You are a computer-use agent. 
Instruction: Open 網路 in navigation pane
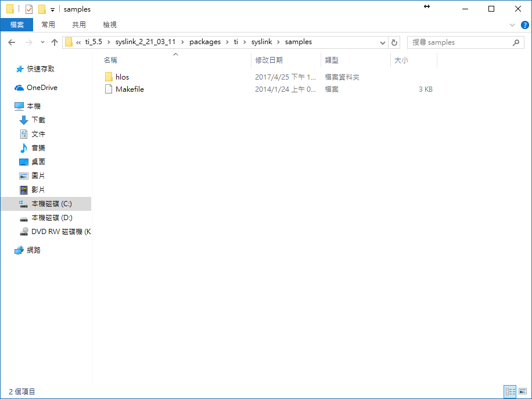point(34,250)
